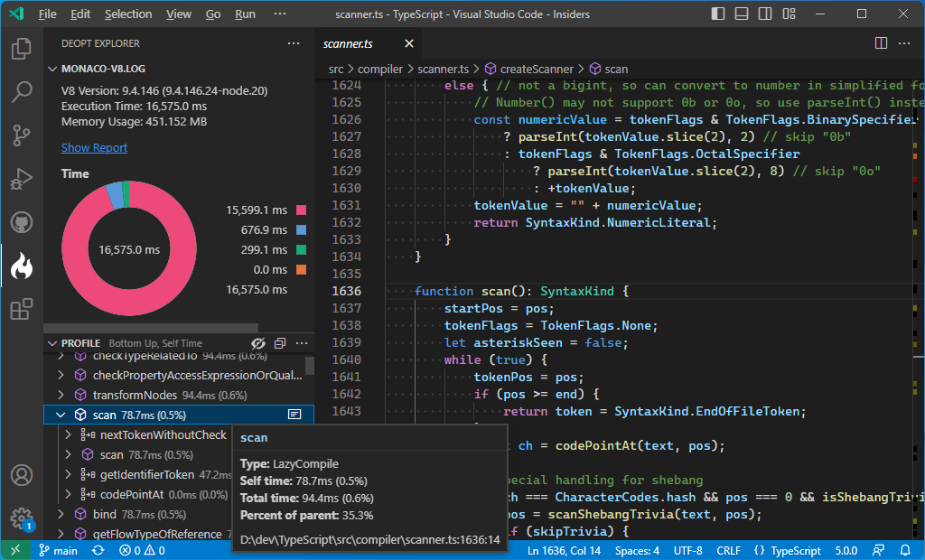Toggle primary side bar visibility
Viewport: 925px width, 560px height.
[718, 14]
